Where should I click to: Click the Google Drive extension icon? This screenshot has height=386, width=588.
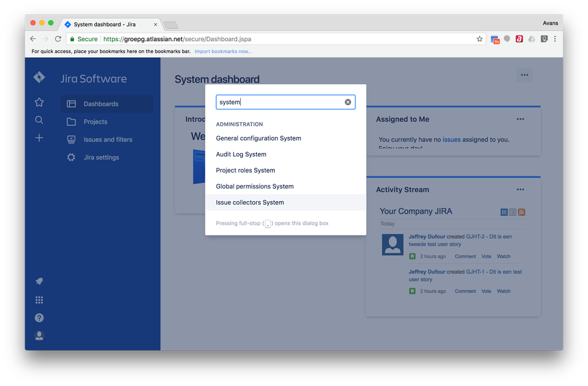pos(531,39)
